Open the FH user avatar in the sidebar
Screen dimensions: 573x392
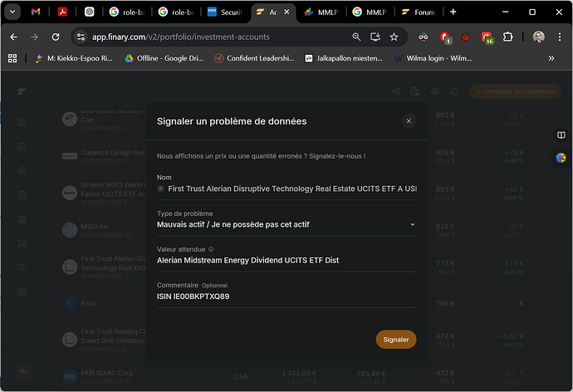pyautogui.click(x=23, y=371)
